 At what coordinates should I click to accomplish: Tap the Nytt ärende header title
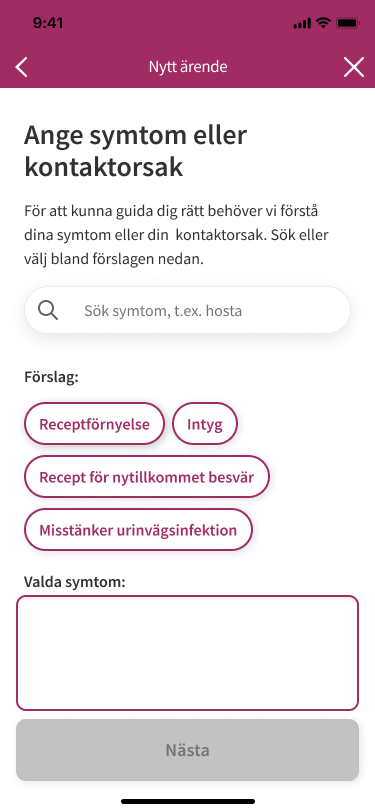pyautogui.click(x=188, y=67)
